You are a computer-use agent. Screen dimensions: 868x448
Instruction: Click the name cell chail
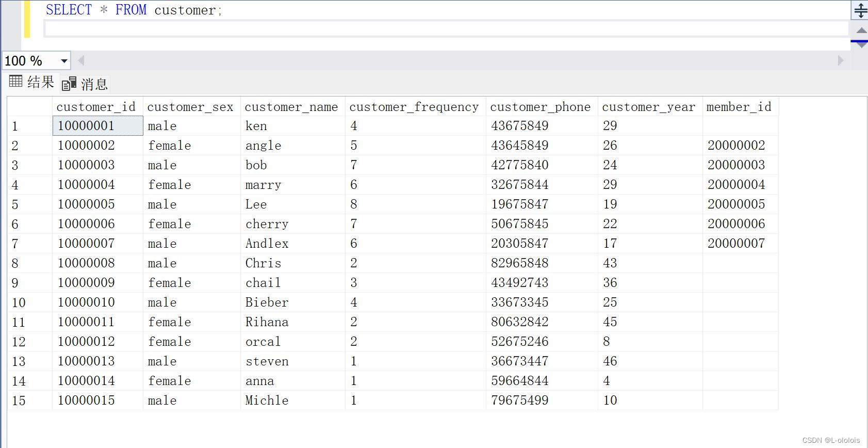point(292,283)
